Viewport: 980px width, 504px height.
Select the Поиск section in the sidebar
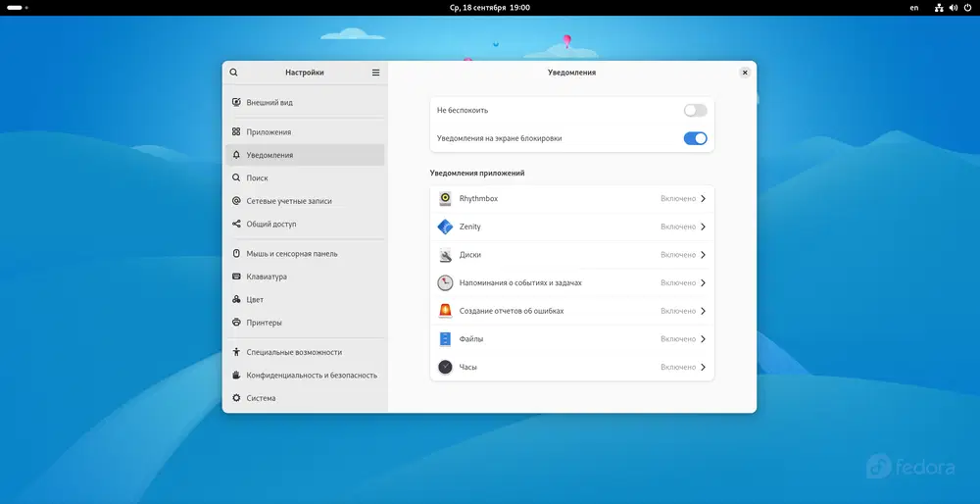click(305, 177)
